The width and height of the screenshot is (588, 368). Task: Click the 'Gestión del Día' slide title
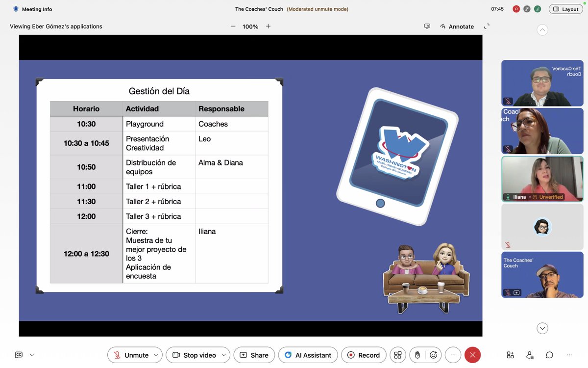(x=159, y=91)
